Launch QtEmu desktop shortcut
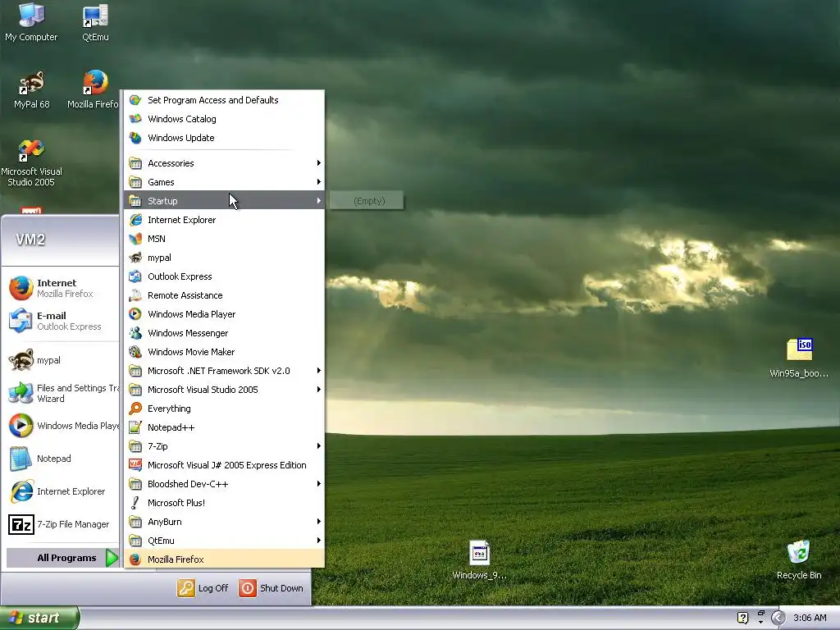 coord(95,22)
